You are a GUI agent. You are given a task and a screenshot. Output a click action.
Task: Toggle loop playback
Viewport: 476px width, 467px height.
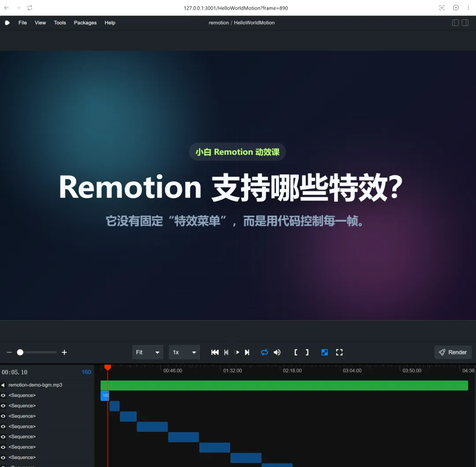[x=264, y=352]
